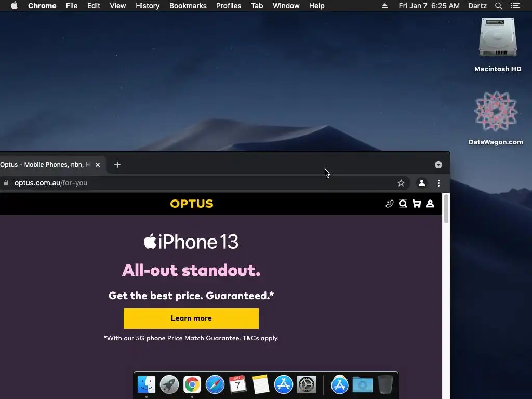Open the Window menu
Viewport: 532px width, 399px height.
pyautogui.click(x=286, y=6)
